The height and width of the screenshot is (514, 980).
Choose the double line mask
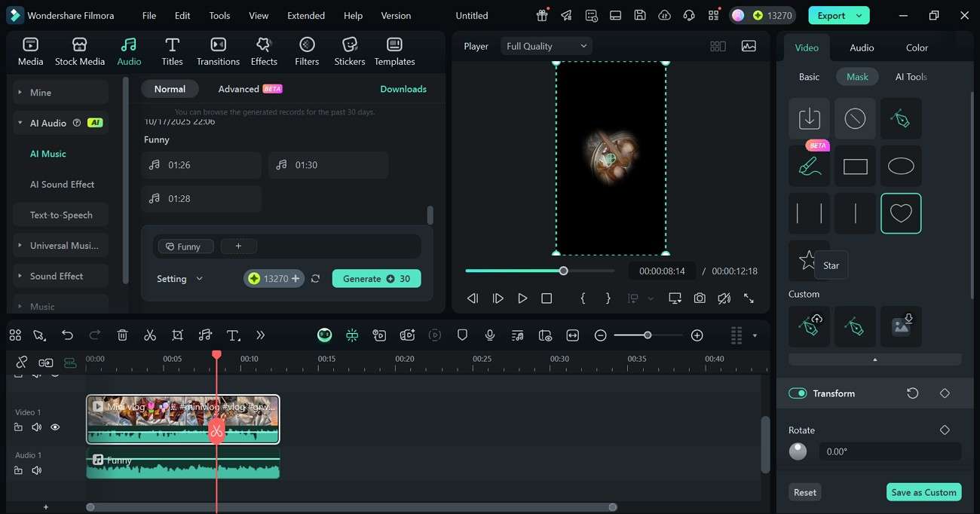[809, 213]
